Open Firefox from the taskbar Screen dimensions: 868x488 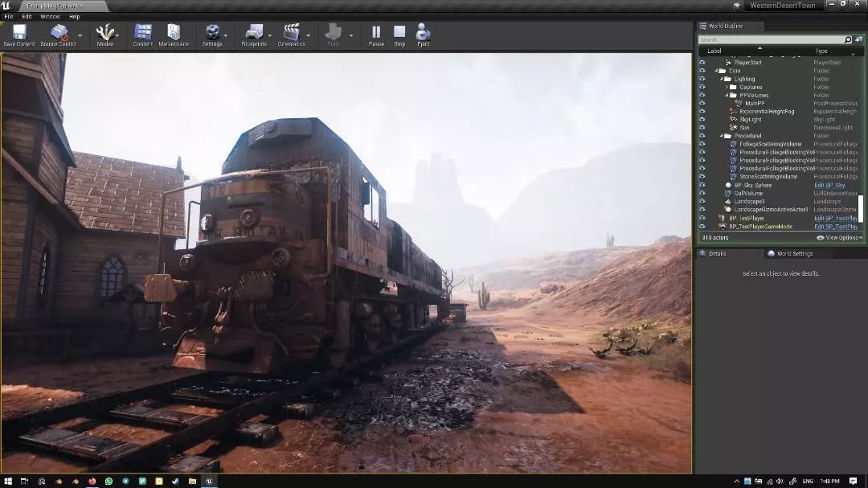pyautogui.click(x=92, y=481)
